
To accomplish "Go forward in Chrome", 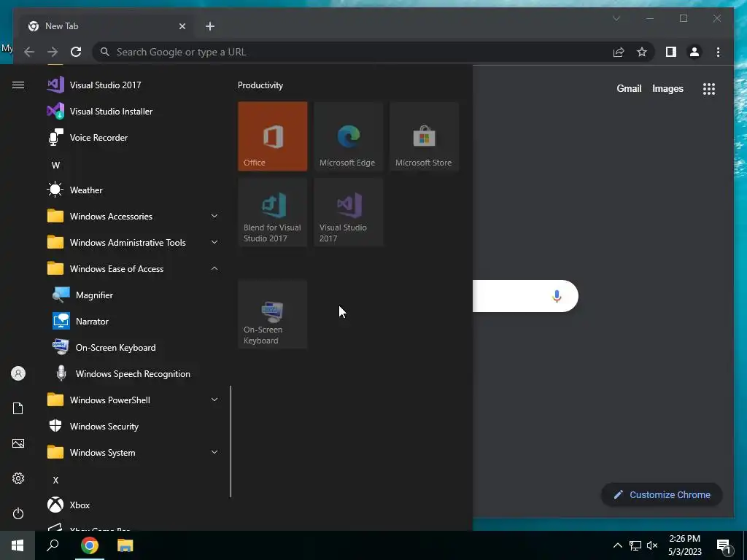I will (x=53, y=52).
